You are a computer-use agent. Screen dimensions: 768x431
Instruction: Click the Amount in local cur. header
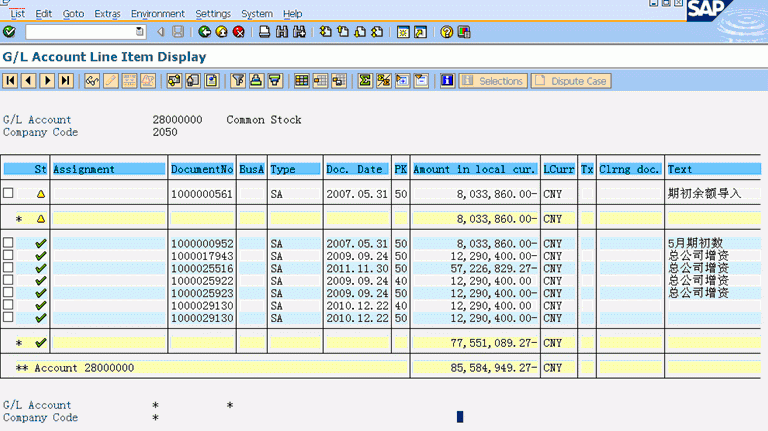click(x=475, y=169)
